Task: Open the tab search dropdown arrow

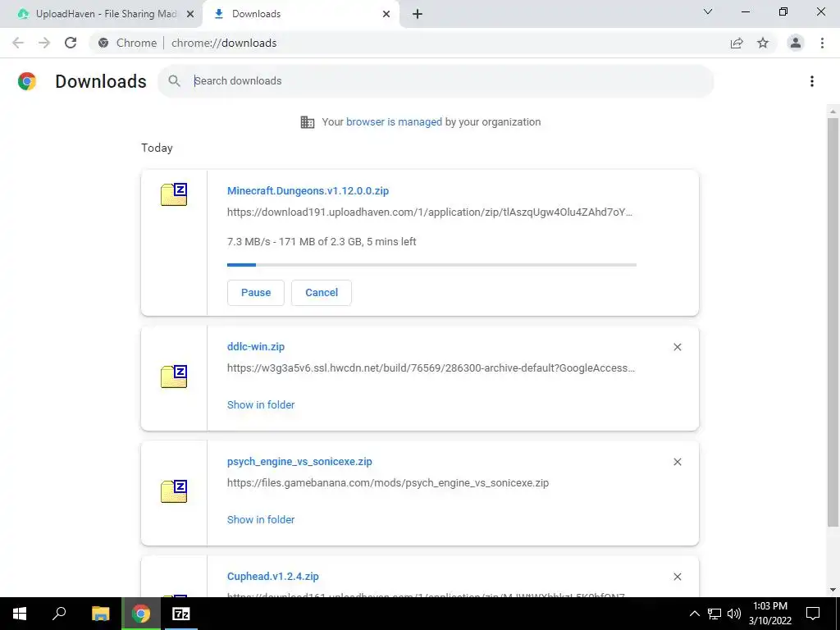Action: coord(708,11)
